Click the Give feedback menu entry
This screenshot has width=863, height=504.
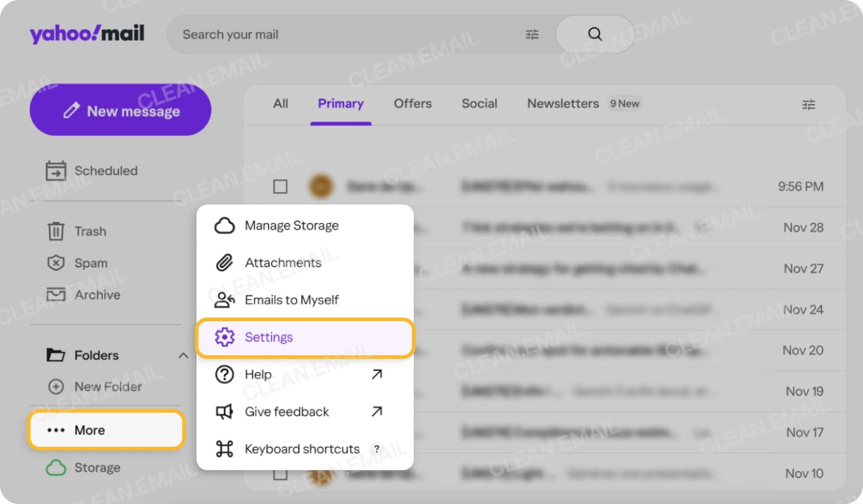pyautogui.click(x=286, y=411)
